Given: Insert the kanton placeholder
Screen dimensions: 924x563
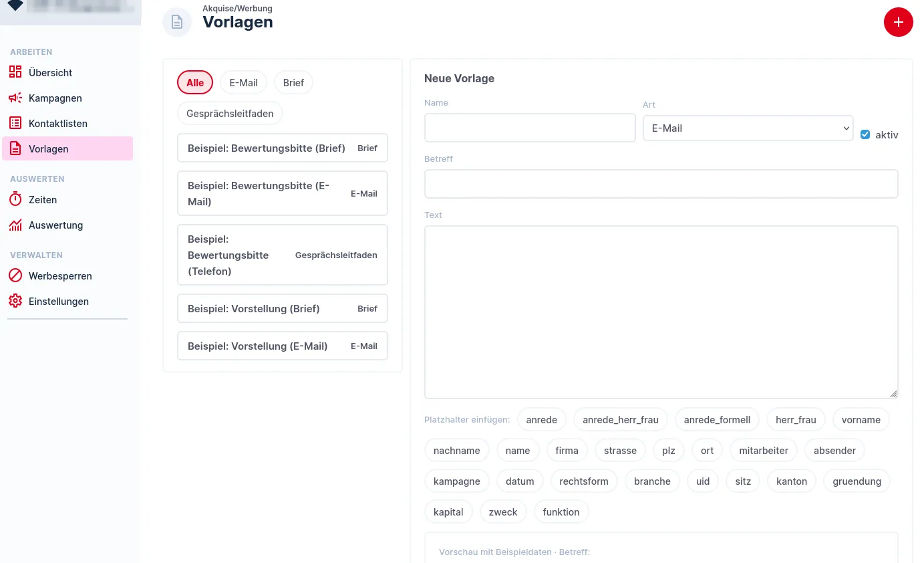Looking at the screenshot, I should [x=792, y=481].
